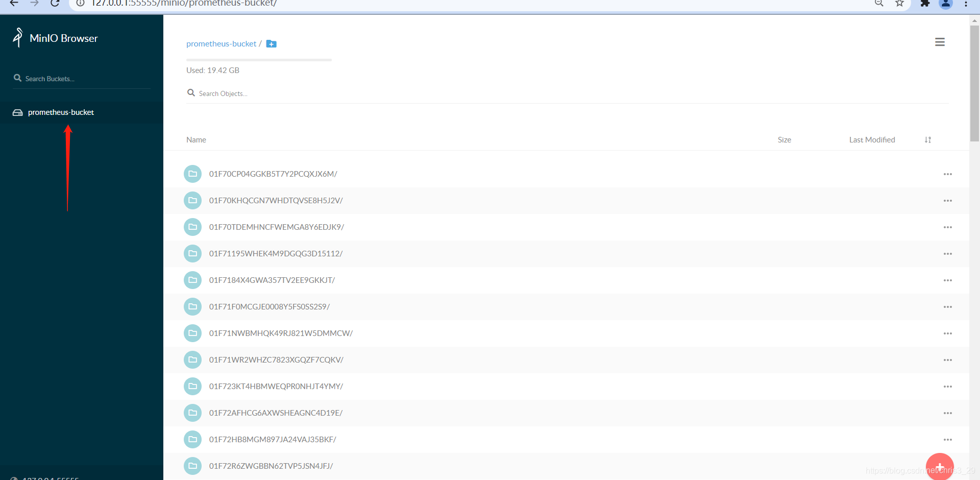The image size is (980, 480).
Task: Open actions menu for 01F70CP04GGKB5T7Y2PCQXJX6M row
Action: (948, 174)
